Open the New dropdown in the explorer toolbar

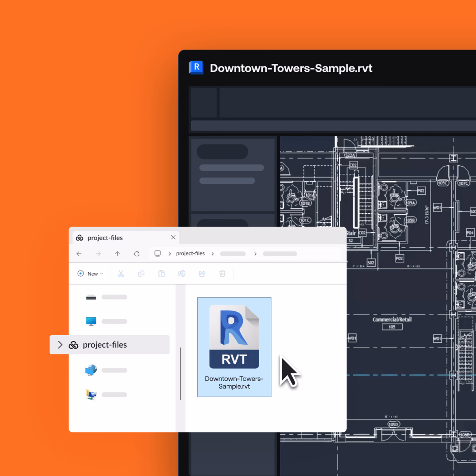pos(90,274)
